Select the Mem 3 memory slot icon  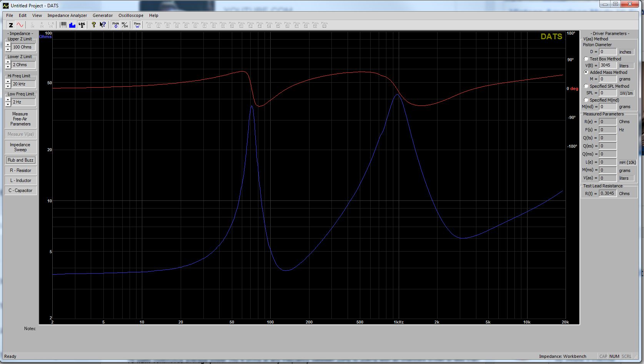(168, 25)
